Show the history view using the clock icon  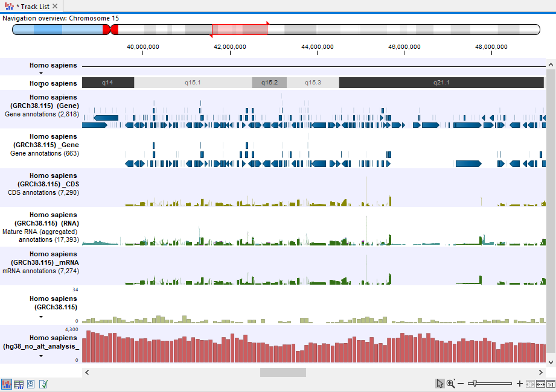tap(31, 384)
